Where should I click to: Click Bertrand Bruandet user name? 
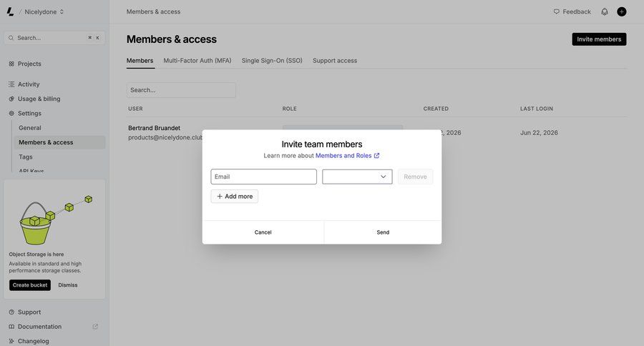[x=154, y=128]
